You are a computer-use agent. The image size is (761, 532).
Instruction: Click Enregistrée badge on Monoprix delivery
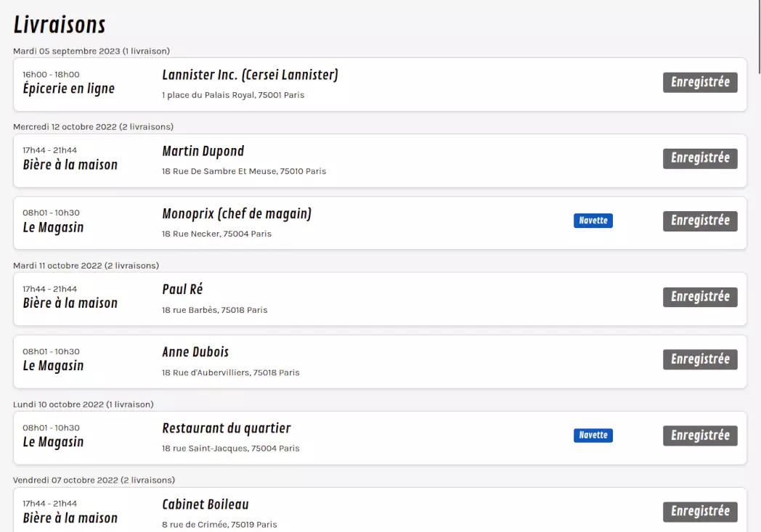[700, 221]
